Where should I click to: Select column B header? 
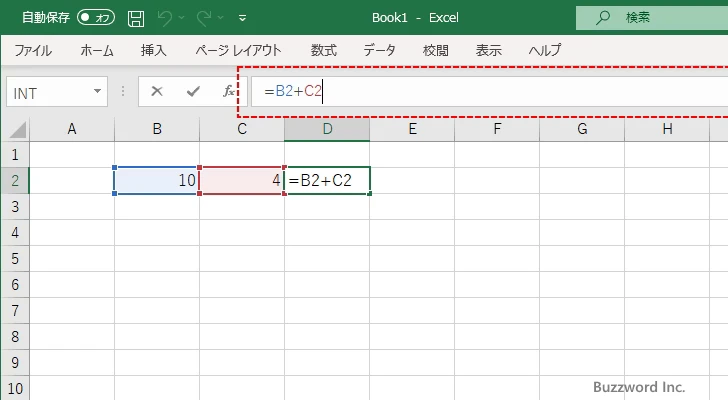[157, 129]
